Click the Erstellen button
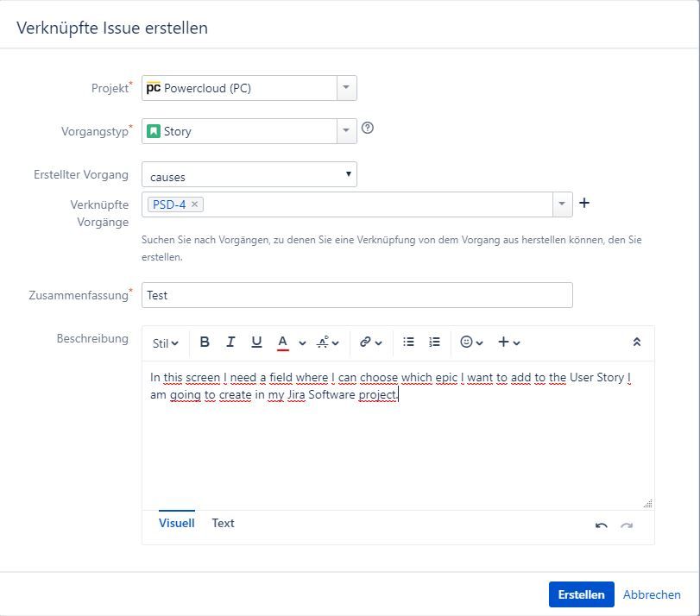The width and height of the screenshot is (700, 616). (580, 594)
